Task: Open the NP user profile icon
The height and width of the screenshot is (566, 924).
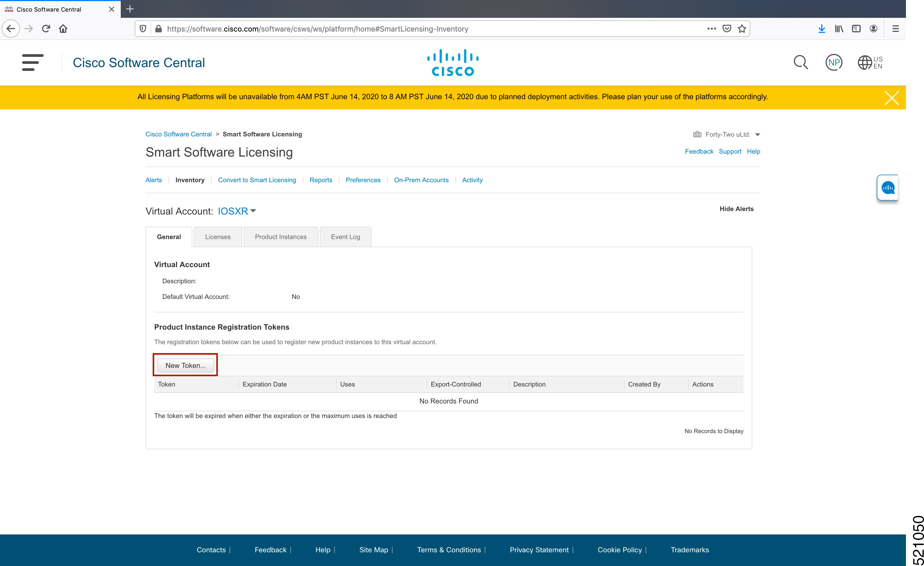Action: pyautogui.click(x=833, y=62)
